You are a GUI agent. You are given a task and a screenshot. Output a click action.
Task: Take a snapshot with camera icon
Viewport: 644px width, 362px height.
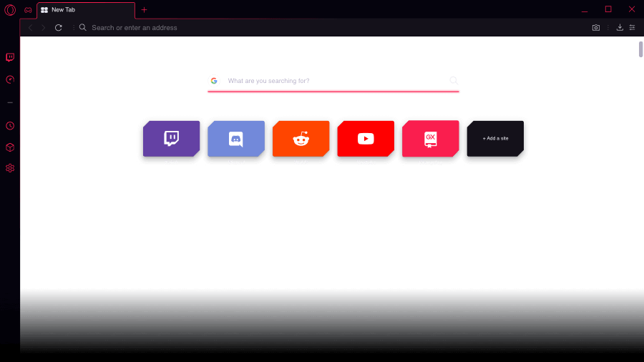[x=596, y=27]
